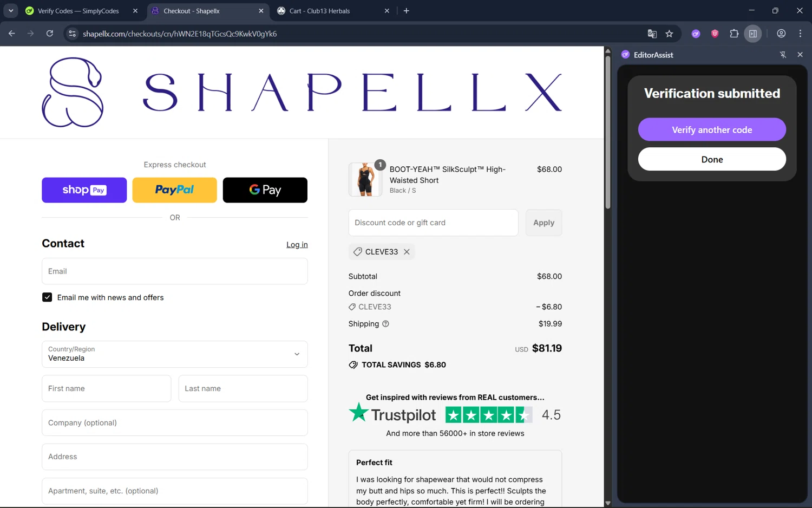Image resolution: width=812 pixels, height=508 pixels.
Task: Open Chrome three-dot menu
Action: (800, 34)
